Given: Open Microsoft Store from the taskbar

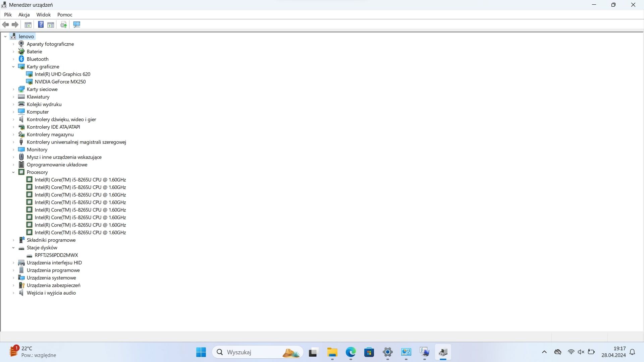Looking at the screenshot, I should [369, 352].
